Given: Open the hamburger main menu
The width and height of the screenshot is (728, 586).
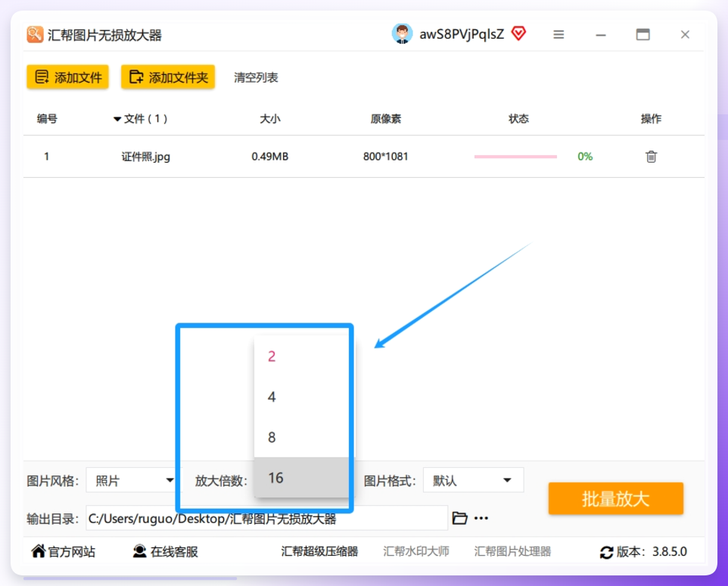Looking at the screenshot, I should click(x=558, y=34).
